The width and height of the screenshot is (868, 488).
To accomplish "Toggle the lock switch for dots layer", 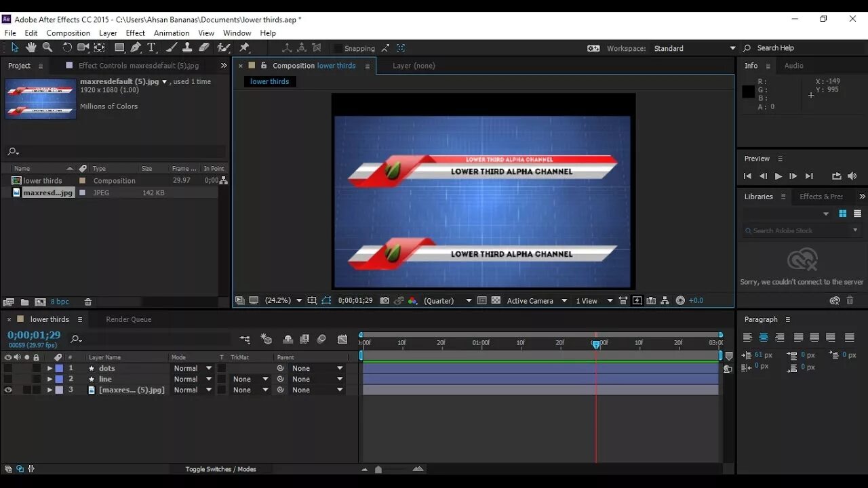I will click(x=36, y=368).
